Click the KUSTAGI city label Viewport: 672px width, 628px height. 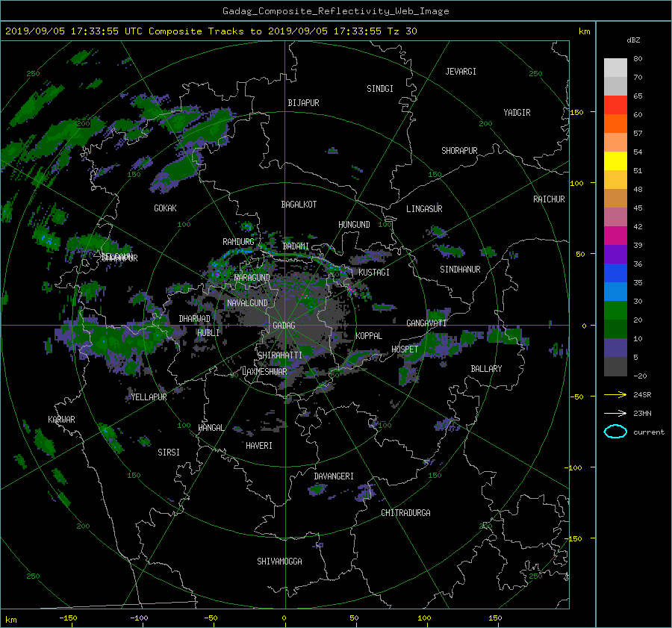pyautogui.click(x=374, y=273)
